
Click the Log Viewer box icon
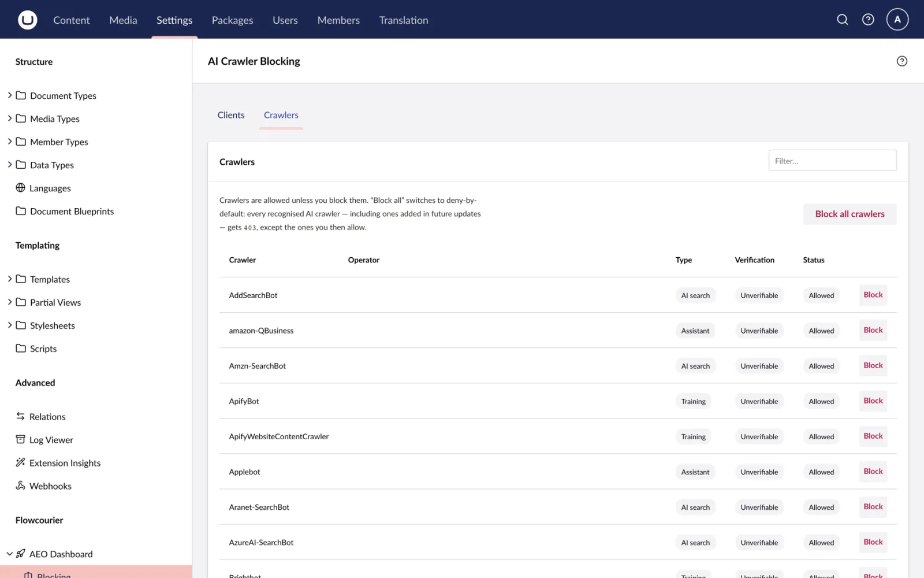pyautogui.click(x=21, y=439)
